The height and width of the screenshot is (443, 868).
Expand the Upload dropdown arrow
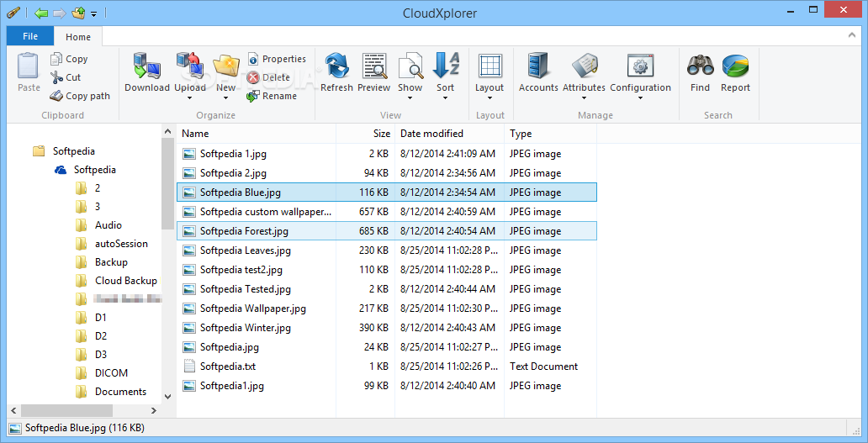[189, 98]
